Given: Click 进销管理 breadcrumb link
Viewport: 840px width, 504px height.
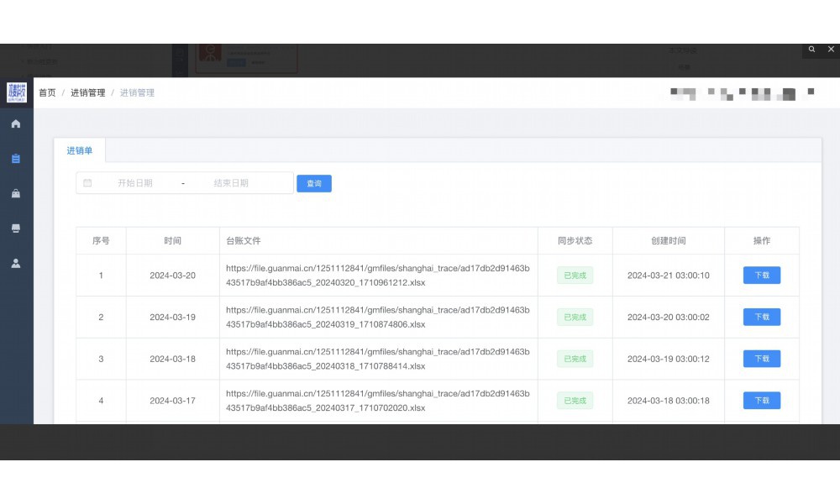Looking at the screenshot, I should click(x=87, y=92).
